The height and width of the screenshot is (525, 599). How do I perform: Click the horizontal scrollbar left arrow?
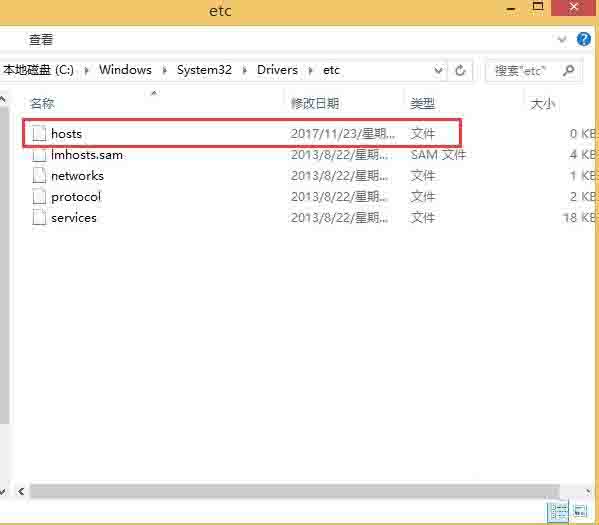(21, 491)
